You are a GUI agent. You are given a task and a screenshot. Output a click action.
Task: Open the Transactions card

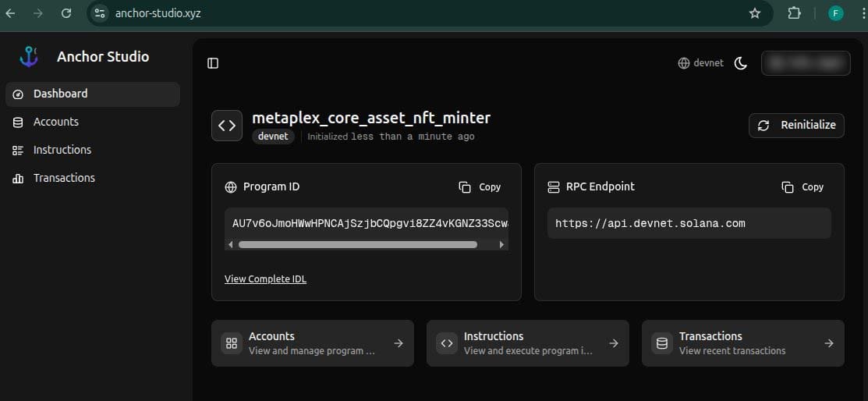(x=743, y=343)
